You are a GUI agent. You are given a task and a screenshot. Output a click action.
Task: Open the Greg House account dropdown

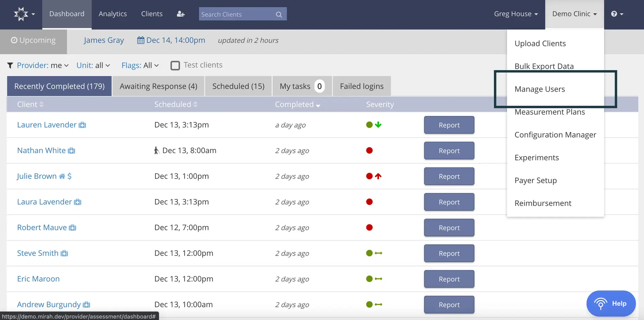point(516,14)
